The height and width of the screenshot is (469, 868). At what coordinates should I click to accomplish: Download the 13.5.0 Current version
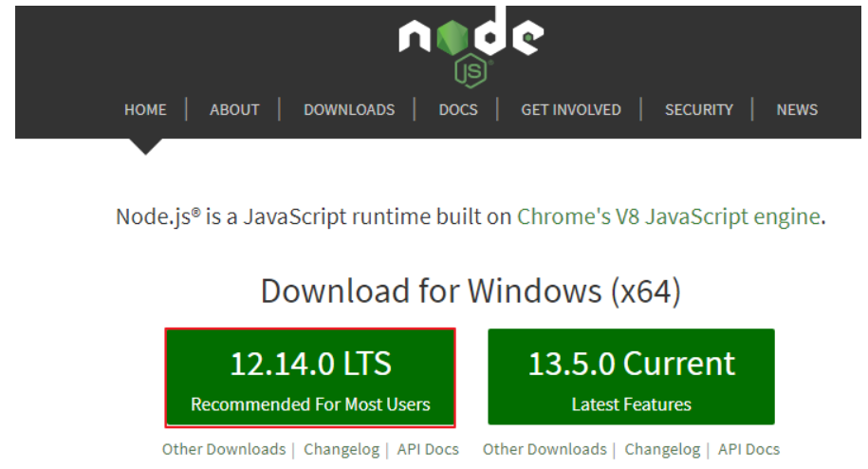tap(631, 377)
